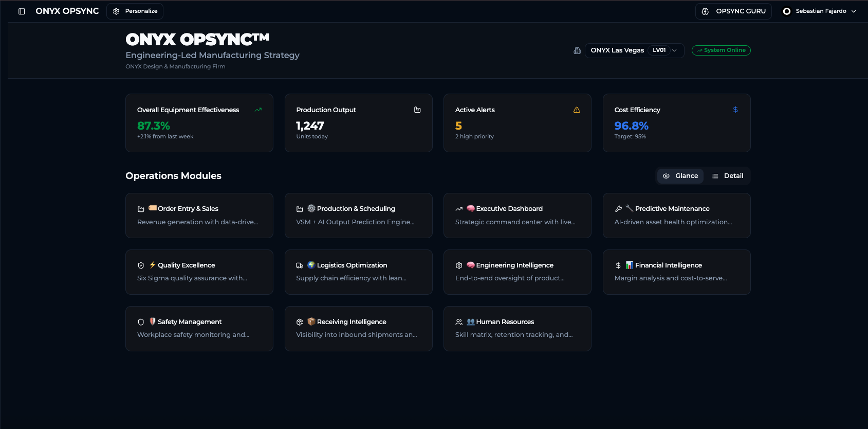Click the Personalize button

(x=135, y=11)
